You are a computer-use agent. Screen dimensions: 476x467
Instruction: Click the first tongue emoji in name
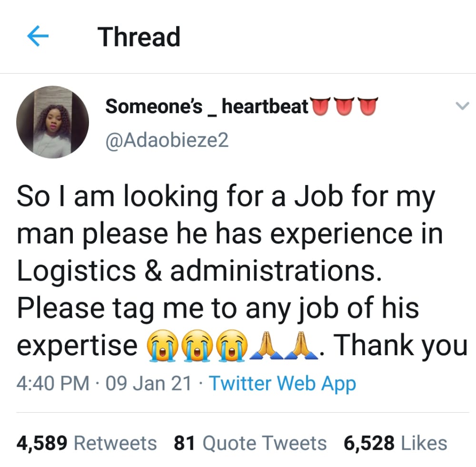[x=320, y=107]
